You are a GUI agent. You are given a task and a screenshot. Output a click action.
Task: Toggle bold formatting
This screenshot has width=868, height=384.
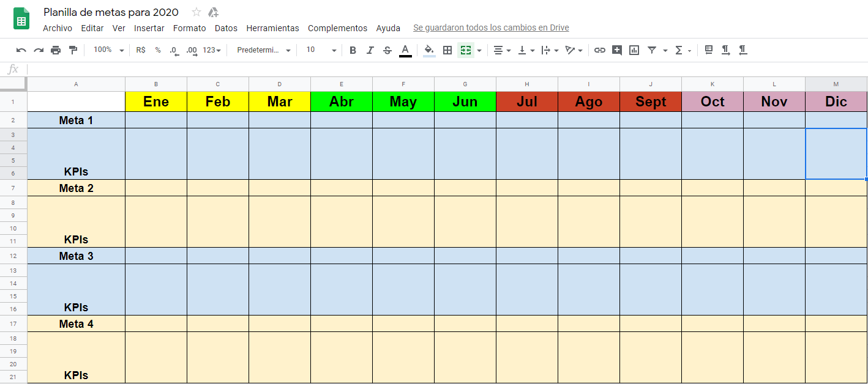(x=353, y=50)
